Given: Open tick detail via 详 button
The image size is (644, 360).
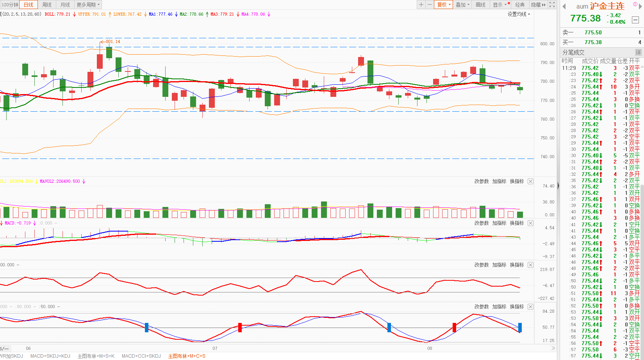Looking at the screenshot, I should pyautogui.click(x=638, y=52).
